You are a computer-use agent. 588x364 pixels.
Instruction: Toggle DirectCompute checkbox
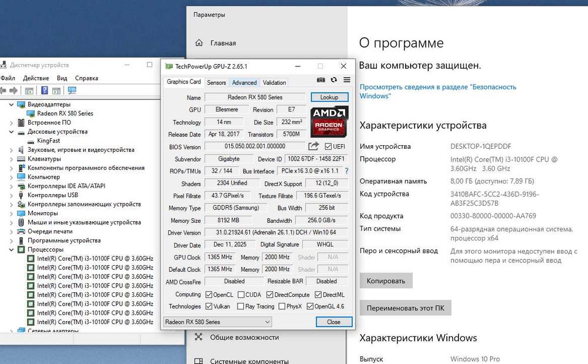[x=270, y=295]
